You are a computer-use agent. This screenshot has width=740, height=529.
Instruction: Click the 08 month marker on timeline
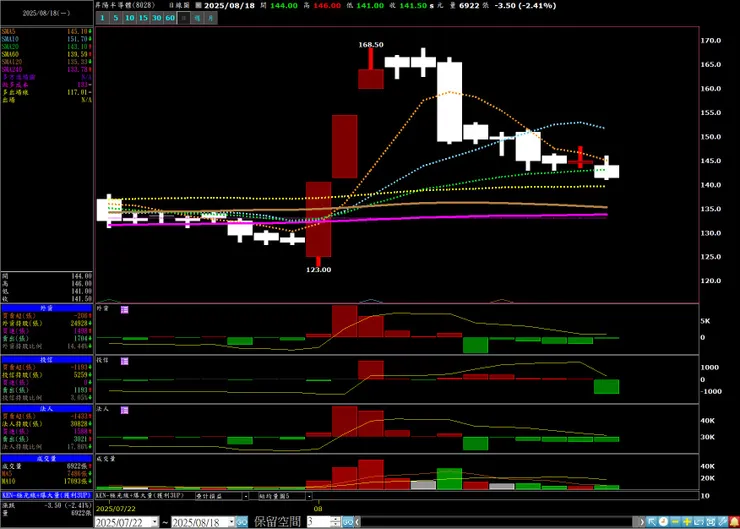click(x=318, y=509)
